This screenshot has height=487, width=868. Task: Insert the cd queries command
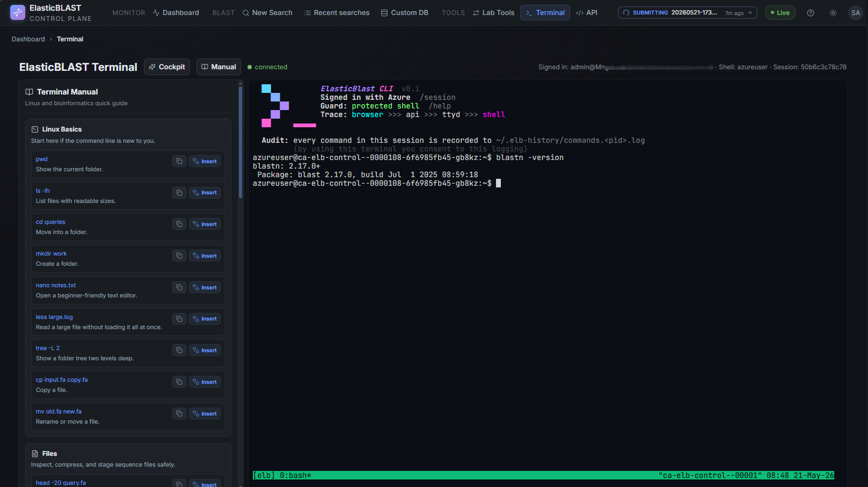(x=205, y=224)
